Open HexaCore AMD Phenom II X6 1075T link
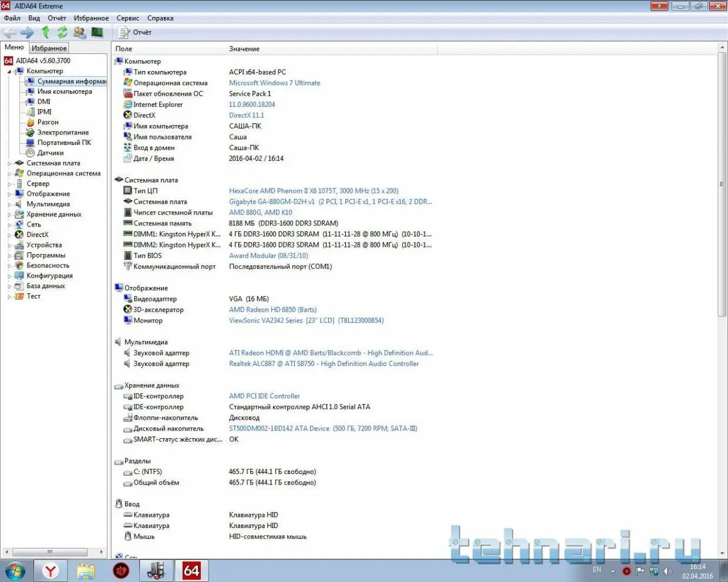728x582 pixels. coord(314,191)
